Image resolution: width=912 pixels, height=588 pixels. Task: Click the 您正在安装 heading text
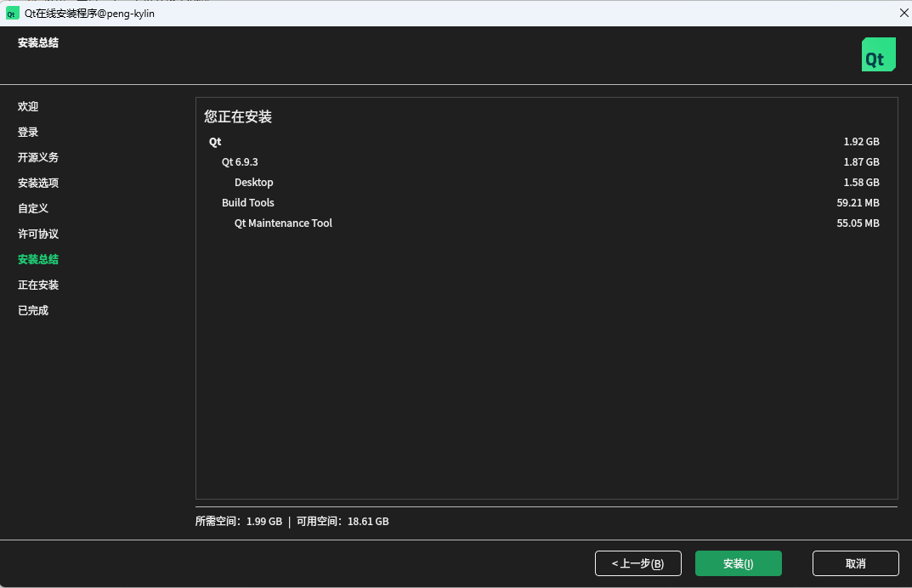[238, 117]
